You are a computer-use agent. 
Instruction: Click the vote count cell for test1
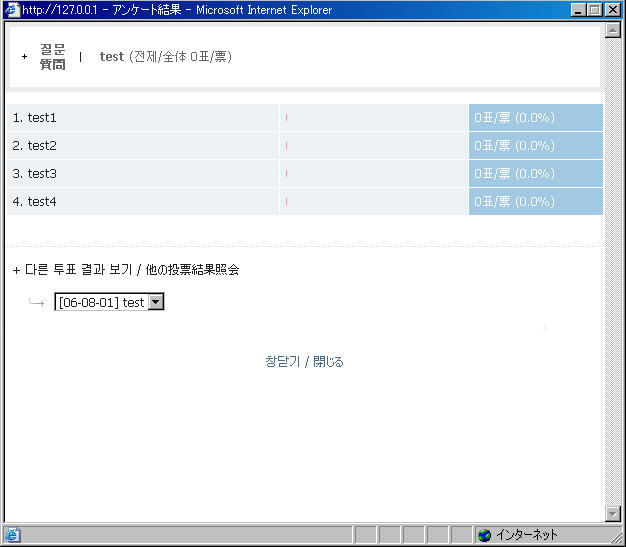coord(536,118)
